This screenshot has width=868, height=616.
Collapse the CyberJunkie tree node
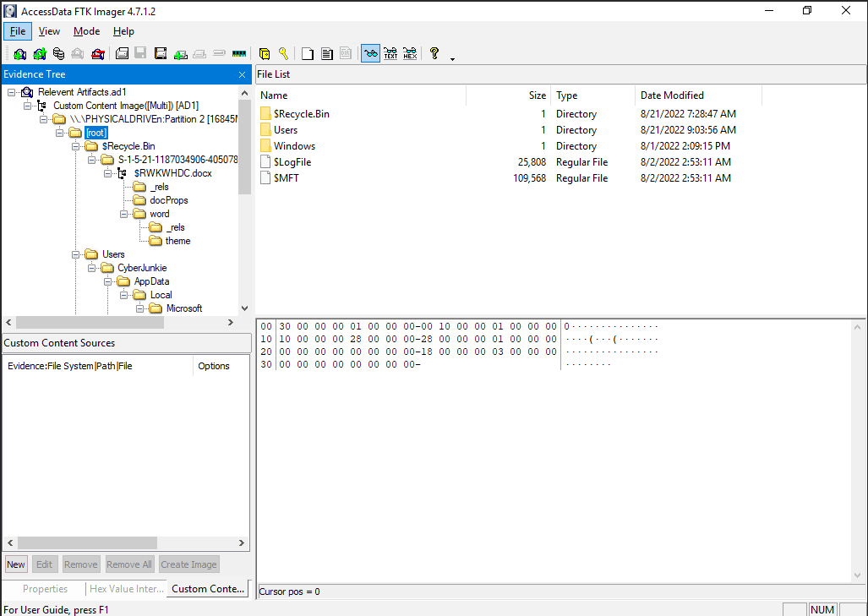[x=92, y=268]
